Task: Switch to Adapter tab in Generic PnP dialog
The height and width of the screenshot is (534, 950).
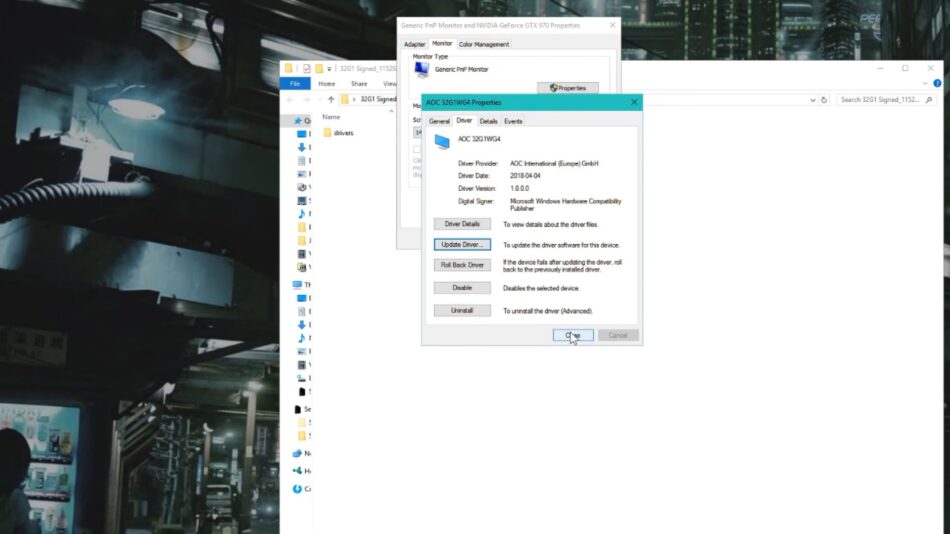Action: (414, 44)
